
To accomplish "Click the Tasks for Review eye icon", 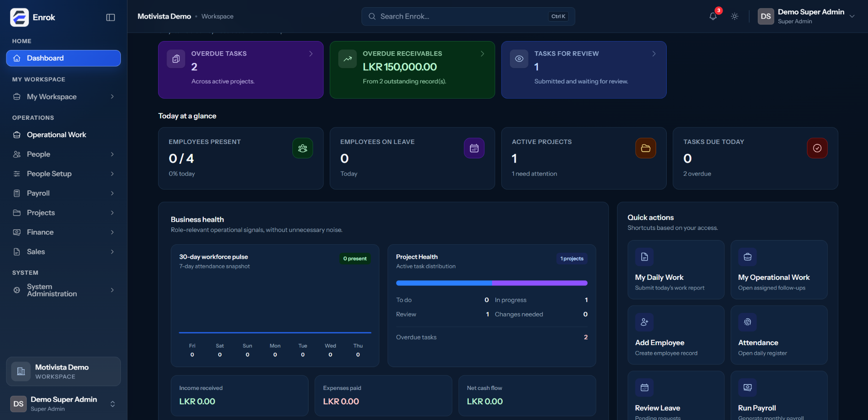I will pos(519,59).
